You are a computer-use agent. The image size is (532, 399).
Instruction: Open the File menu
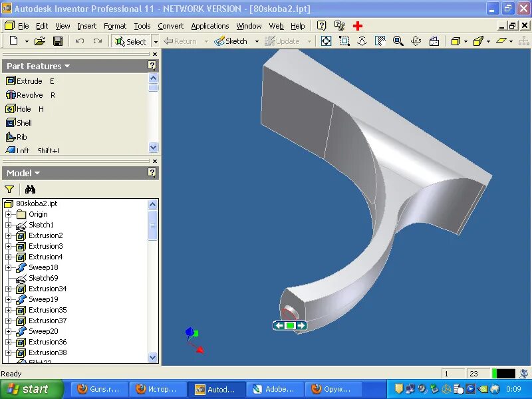[x=23, y=26]
